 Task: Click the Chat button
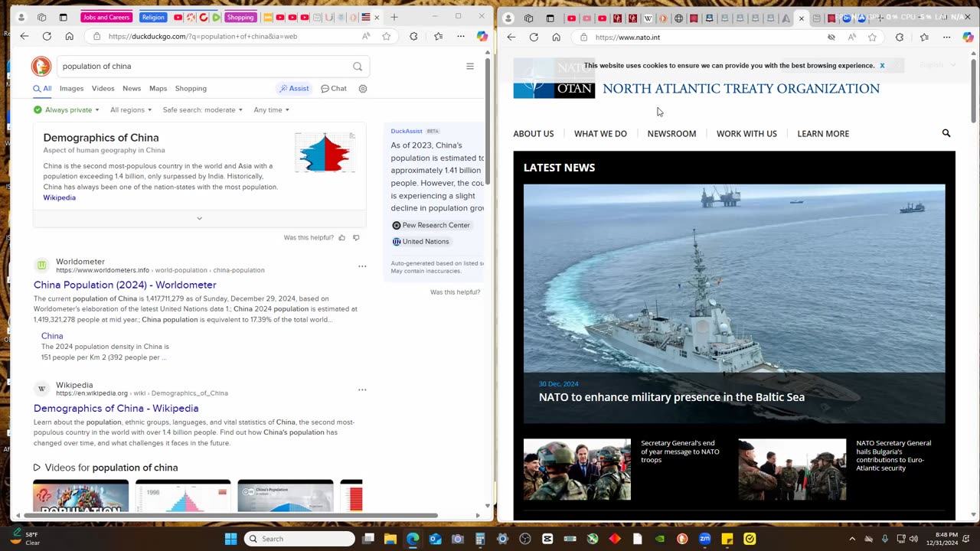334,89
